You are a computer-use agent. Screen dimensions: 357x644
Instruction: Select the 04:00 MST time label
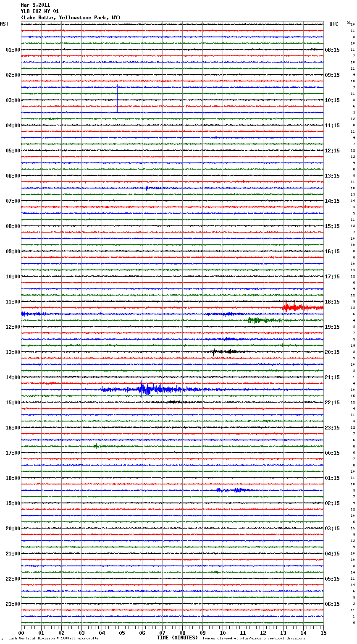pos(13,126)
